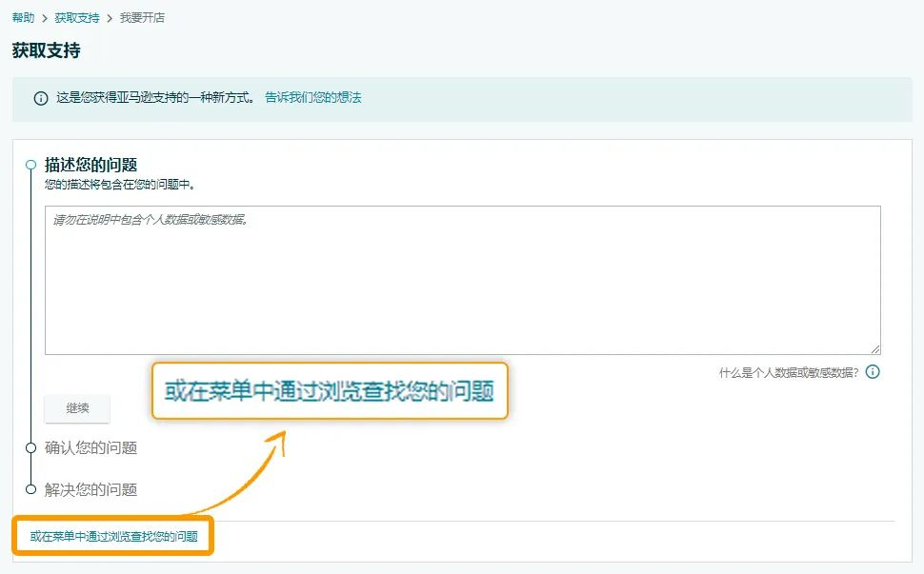Viewport: 924px width, 574px height.
Task: Open the 帮助 breadcrumb link
Action: pos(21,16)
